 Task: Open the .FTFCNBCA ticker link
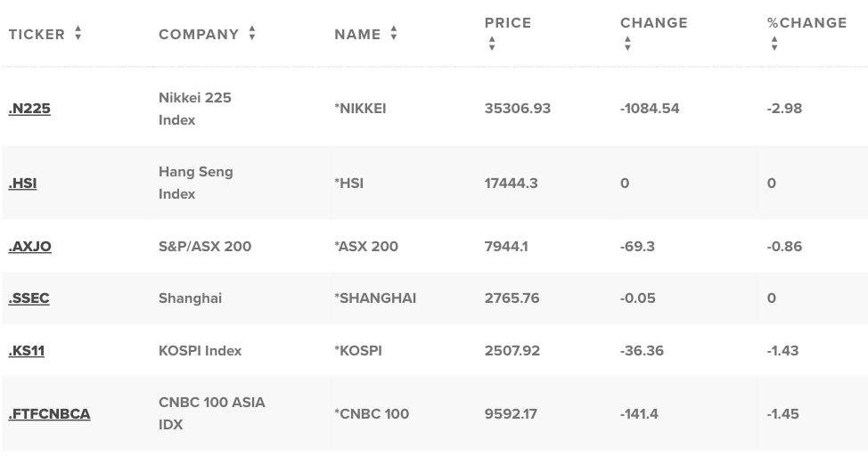49,414
